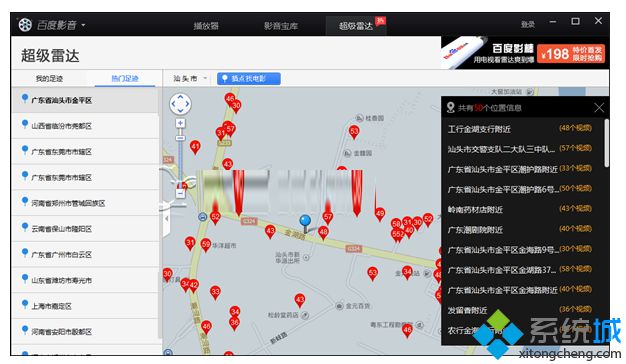This screenshot has width=626, height=364.
Task: Click the Baidu Player film reel logo
Action: [x=25, y=25]
